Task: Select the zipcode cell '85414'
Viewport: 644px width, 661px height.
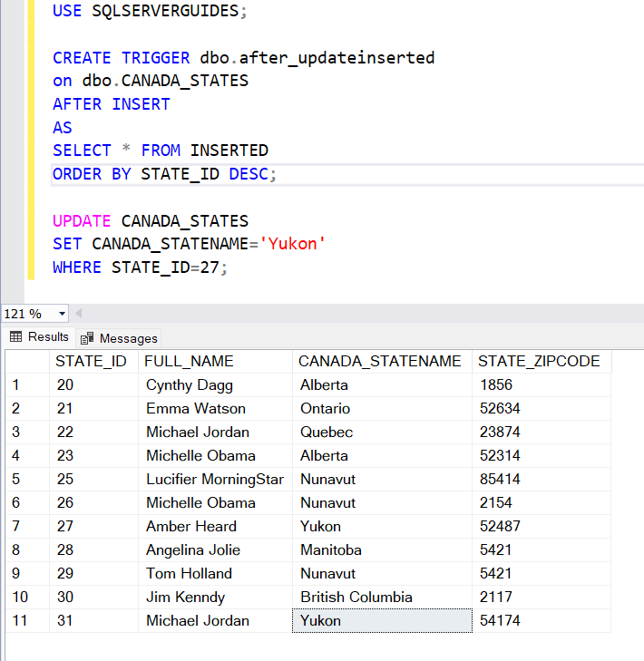Action: (x=542, y=480)
